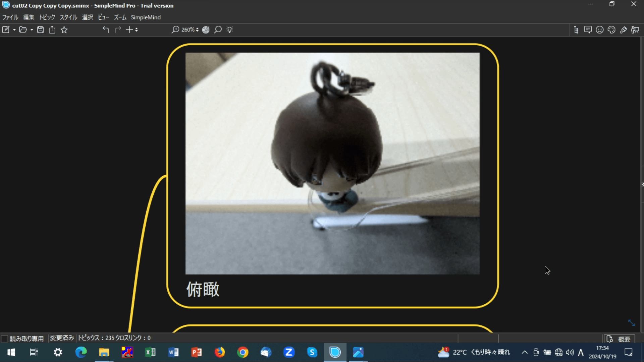Click the search magnifier icon
The width and height of the screenshot is (644, 362).
[218, 29]
